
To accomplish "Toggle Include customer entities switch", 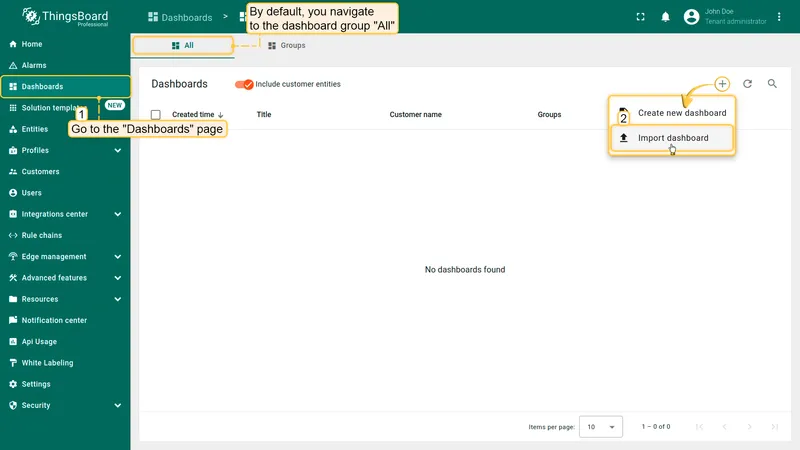I will click(244, 84).
